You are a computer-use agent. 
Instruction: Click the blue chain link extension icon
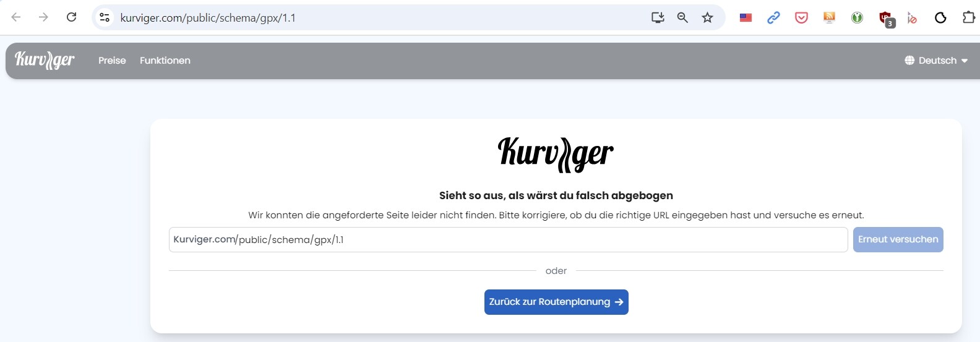773,18
